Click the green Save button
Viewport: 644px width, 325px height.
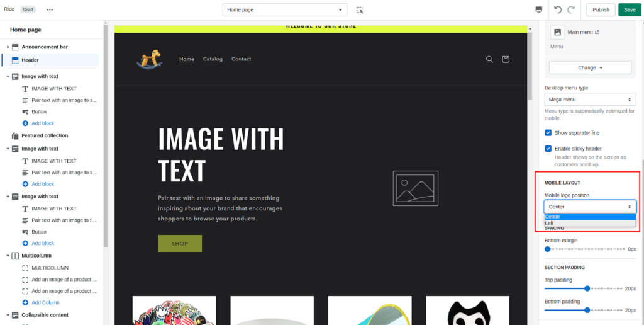pyautogui.click(x=629, y=10)
